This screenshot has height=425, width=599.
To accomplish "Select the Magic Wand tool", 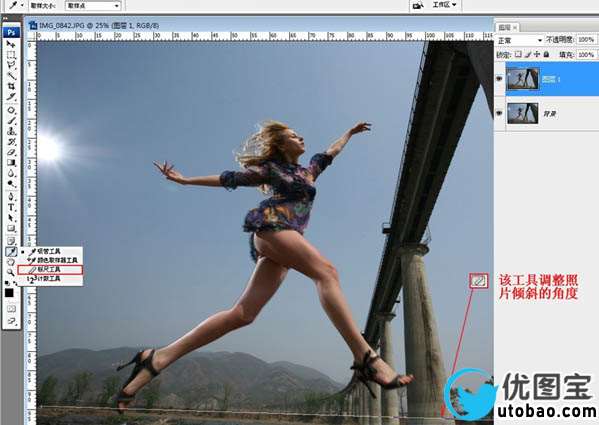I will 11,76.
